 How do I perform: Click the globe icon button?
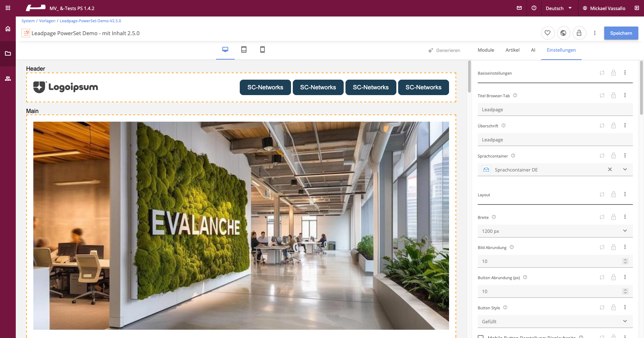coord(563,33)
